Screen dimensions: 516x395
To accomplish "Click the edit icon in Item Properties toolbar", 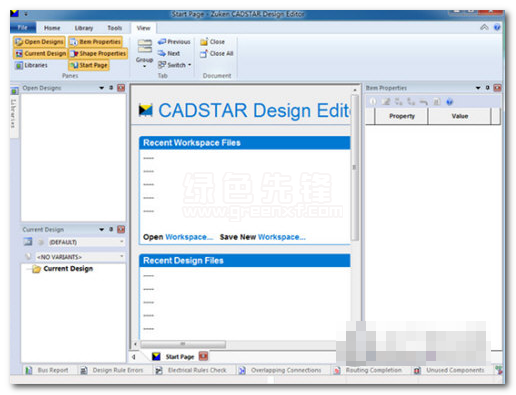I will [x=386, y=102].
